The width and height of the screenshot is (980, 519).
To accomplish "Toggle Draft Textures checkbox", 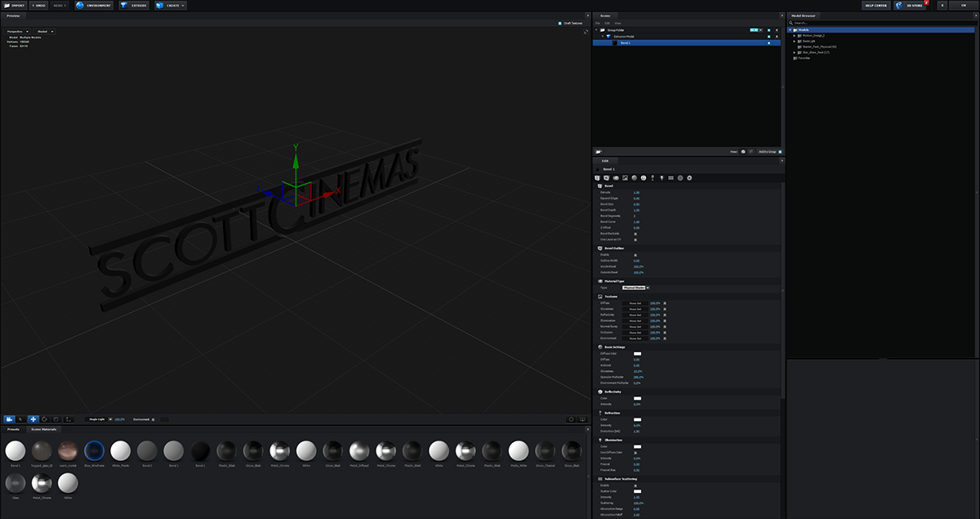I will pyautogui.click(x=559, y=23).
